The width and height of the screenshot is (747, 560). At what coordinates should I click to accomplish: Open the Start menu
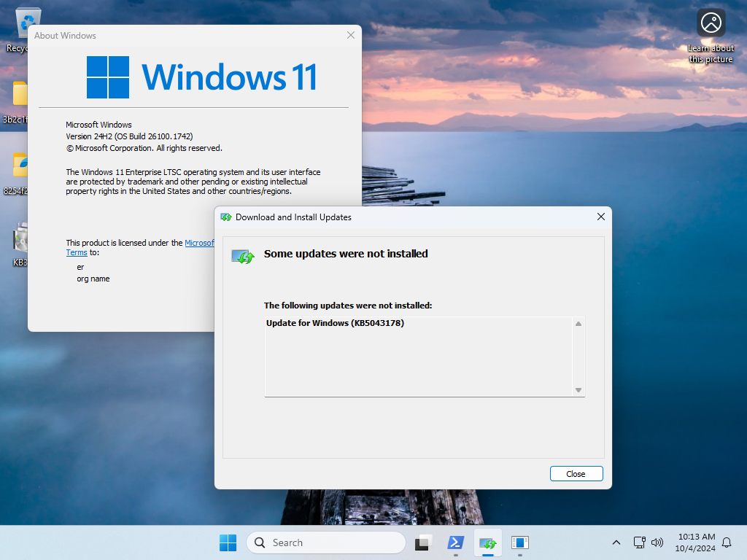click(x=228, y=542)
